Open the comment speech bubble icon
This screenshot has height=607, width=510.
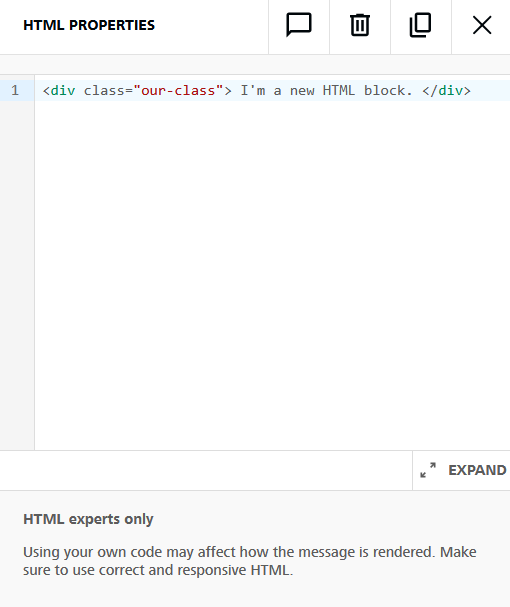[x=299, y=25]
